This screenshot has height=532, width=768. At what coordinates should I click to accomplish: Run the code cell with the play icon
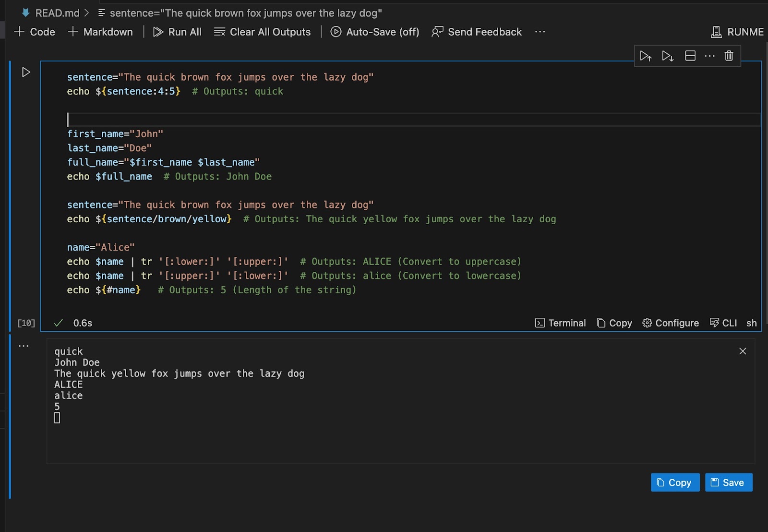[x=26, y=72]
